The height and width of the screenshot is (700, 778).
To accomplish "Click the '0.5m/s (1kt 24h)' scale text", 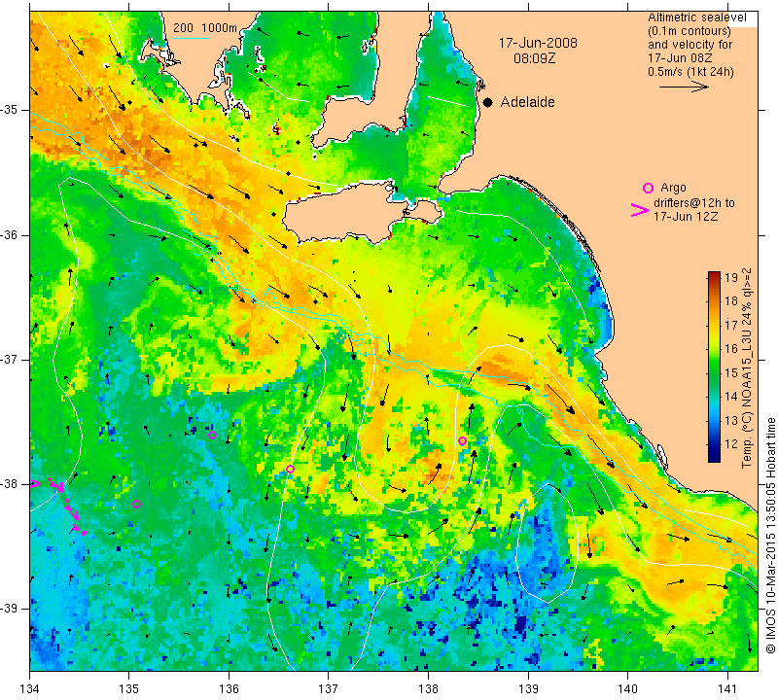I will [x=690, y=71].
